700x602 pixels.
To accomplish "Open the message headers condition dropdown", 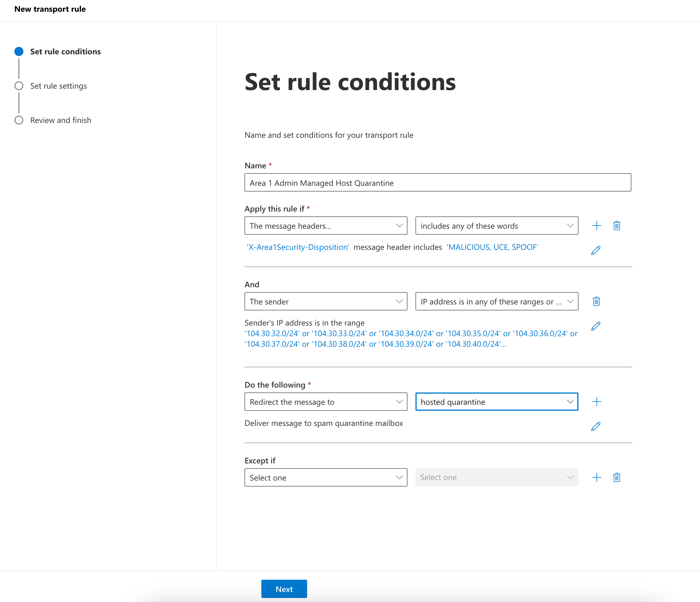I will click(326, 226).
